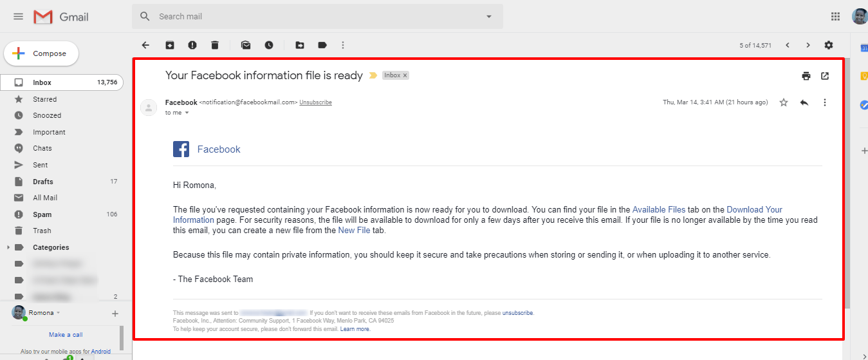Open the Labels icon in toolbar

pyautogui.click(x=322, y=45)
